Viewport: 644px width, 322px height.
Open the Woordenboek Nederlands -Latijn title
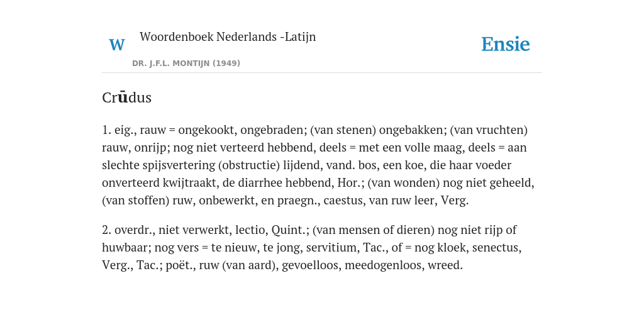(x=228, y=36)
